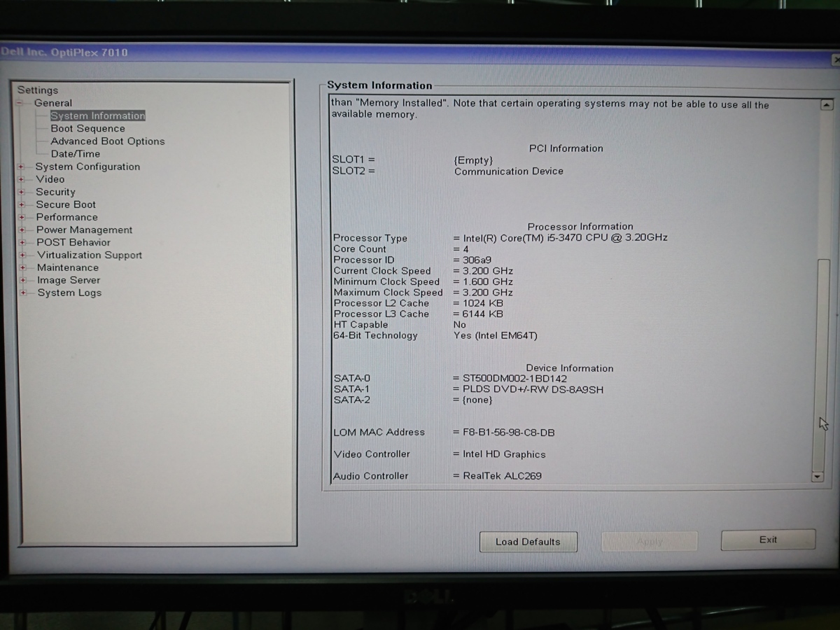Select System Information in the tree
Viewport: 840px width, 630px height.
click(98, 115)
